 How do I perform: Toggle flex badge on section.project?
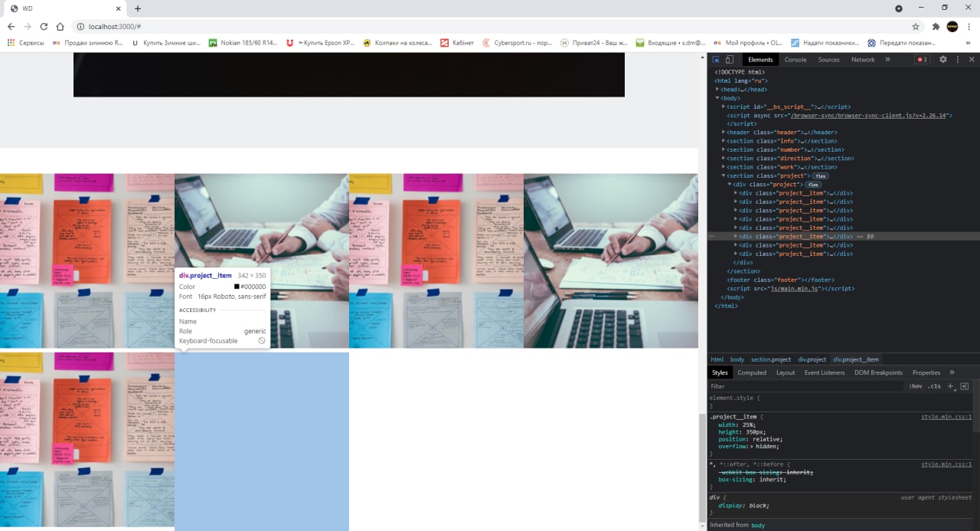click(x=821, y=176)
